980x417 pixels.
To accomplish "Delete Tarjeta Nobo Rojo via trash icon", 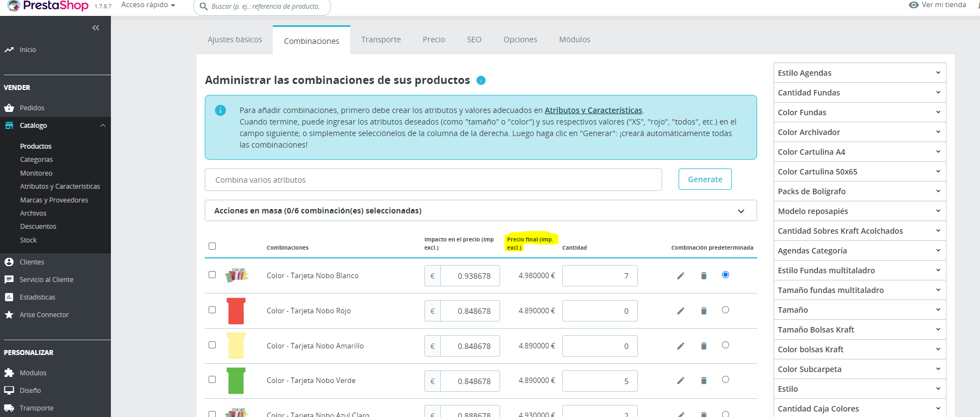I will pyautogui.click(x=704, y=311).
